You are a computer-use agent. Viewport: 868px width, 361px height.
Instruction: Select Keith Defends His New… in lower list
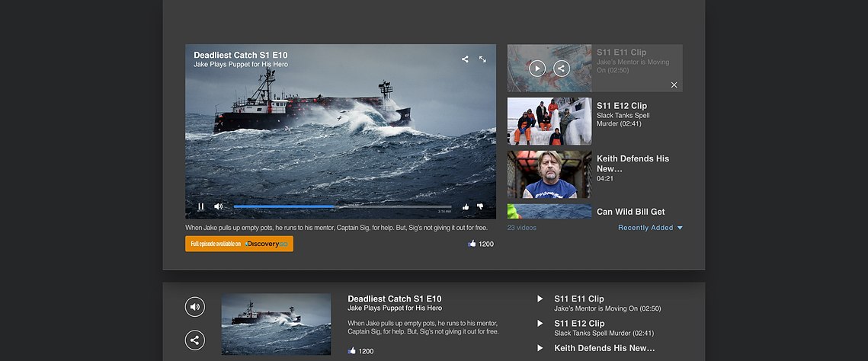(x=604, y=348)
